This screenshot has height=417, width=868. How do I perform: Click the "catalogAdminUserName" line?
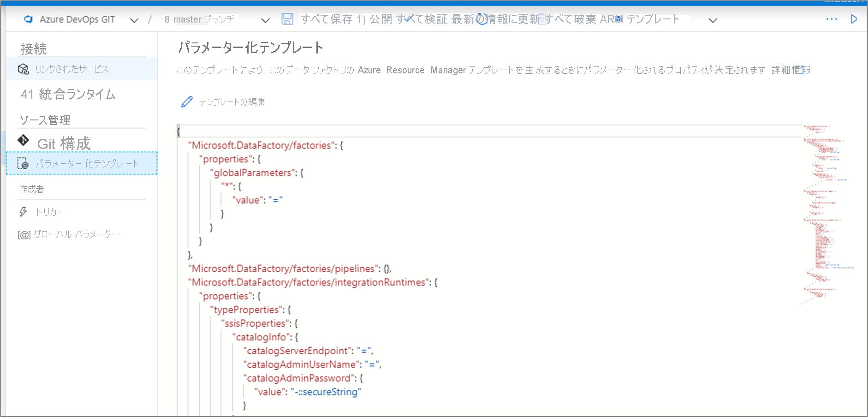[312, 364]
